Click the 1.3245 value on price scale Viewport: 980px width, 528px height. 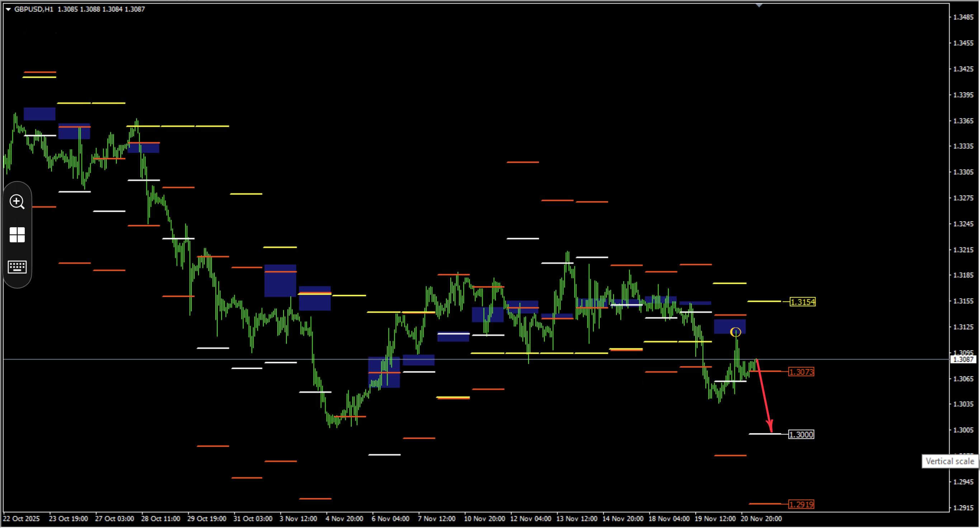(x=963, y=224)
